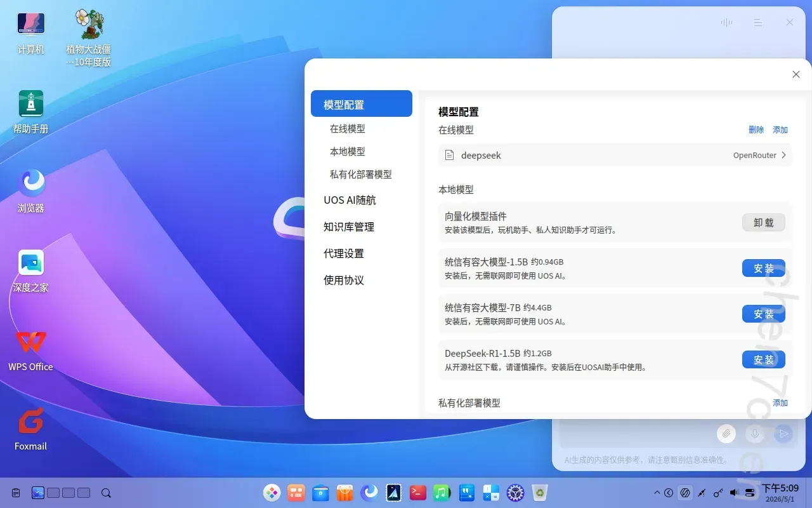Click the pen icon in the system tray
The width and height of the screenshot is (812, 508).
tap(702, 493)
